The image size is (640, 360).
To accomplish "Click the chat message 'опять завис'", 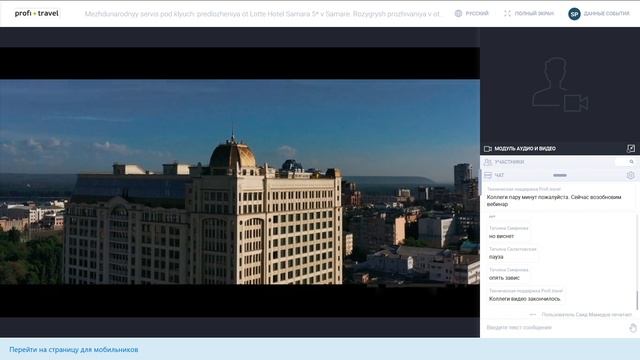I will (x=504, y=278).
